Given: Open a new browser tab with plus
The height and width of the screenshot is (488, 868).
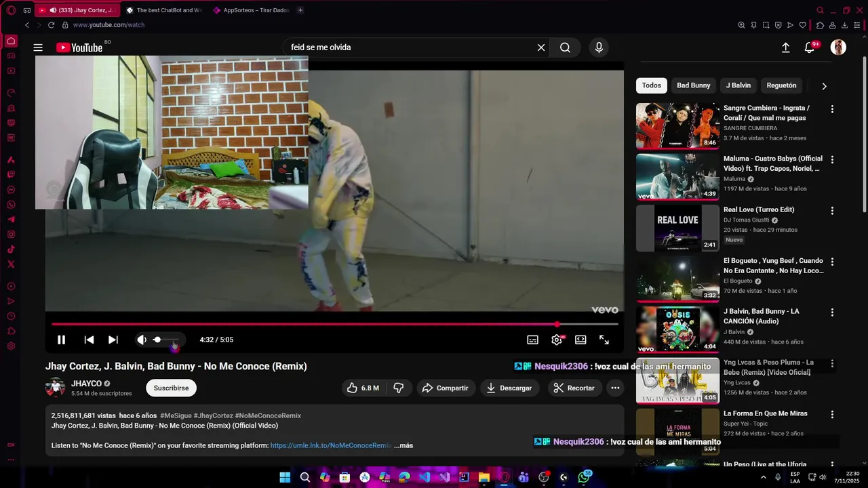Looking at the screenshot, I should tap(300, 10).
